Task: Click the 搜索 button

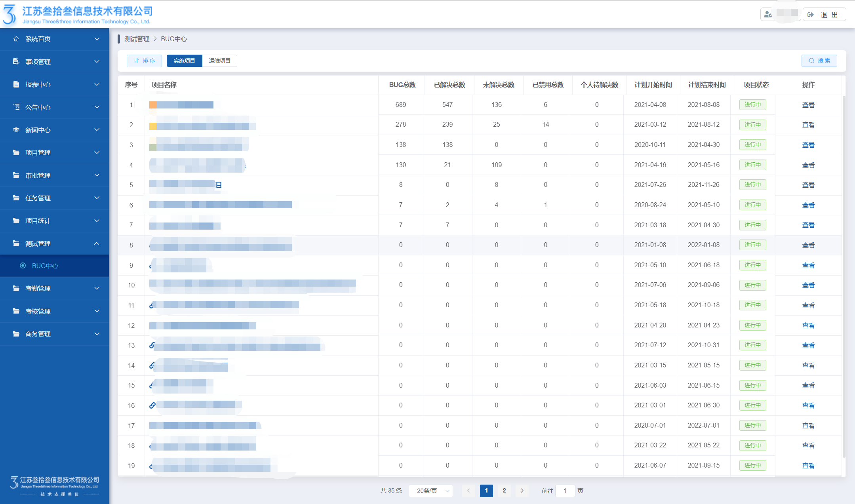Action: point(819,61)
